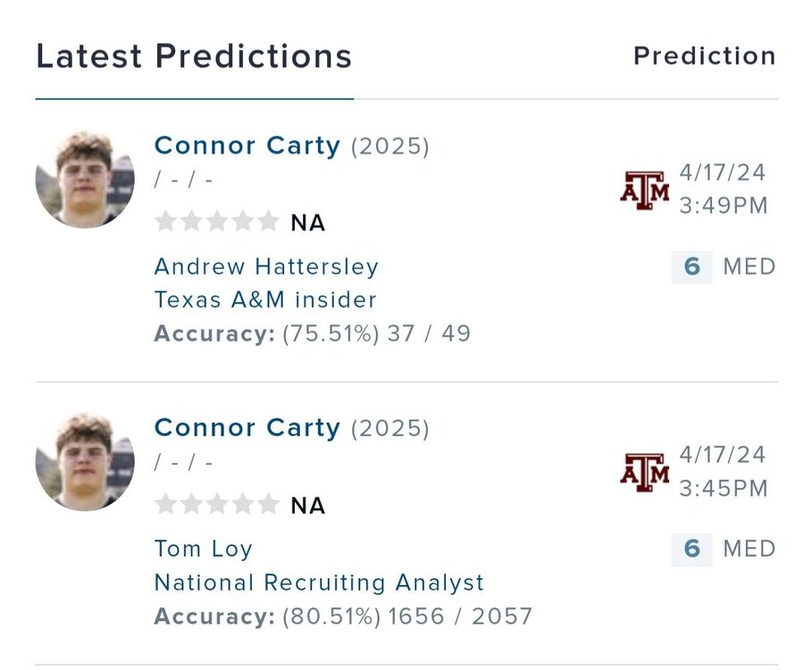812x670 pixels.
Task: Select the Latest Predictions tab
Action: tap(194, 56)
